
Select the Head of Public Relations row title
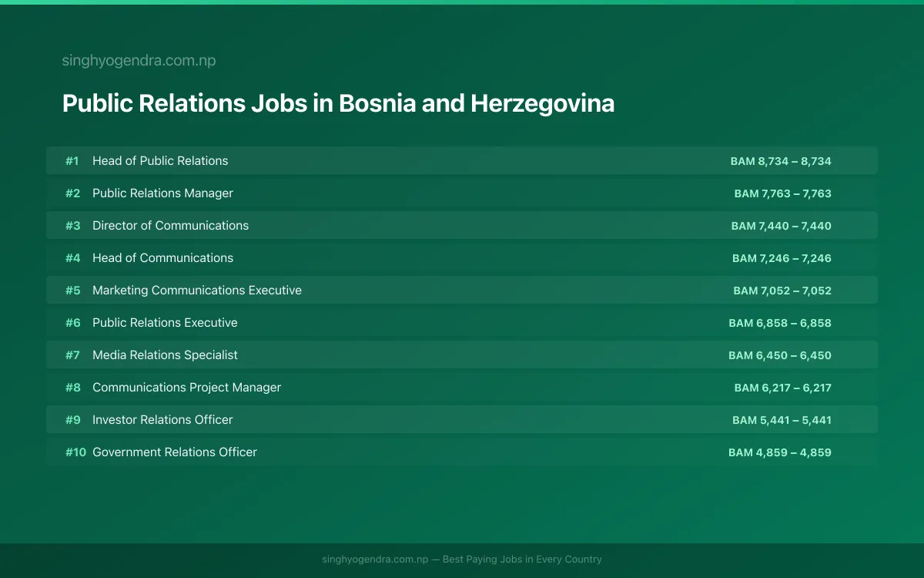160,161
